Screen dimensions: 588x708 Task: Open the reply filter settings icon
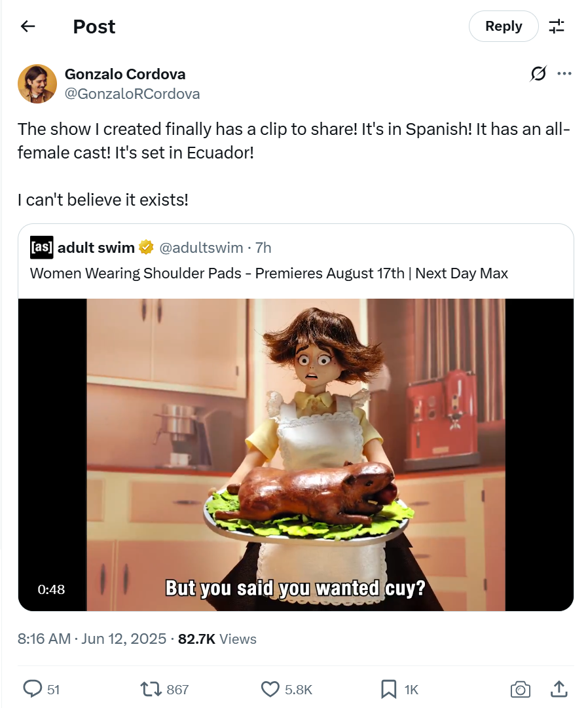pos(557,26)
